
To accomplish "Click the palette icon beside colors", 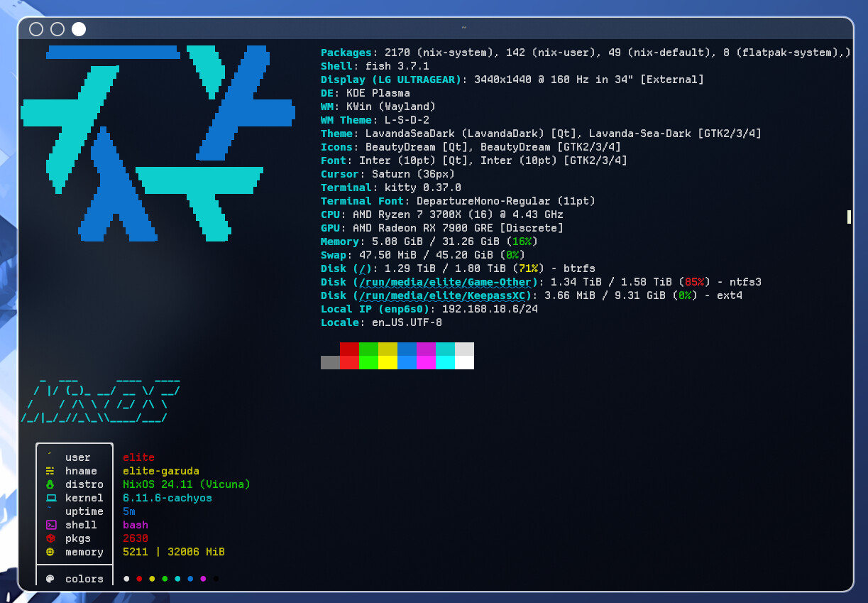I will pyautogui.click(x=50, y=579).
